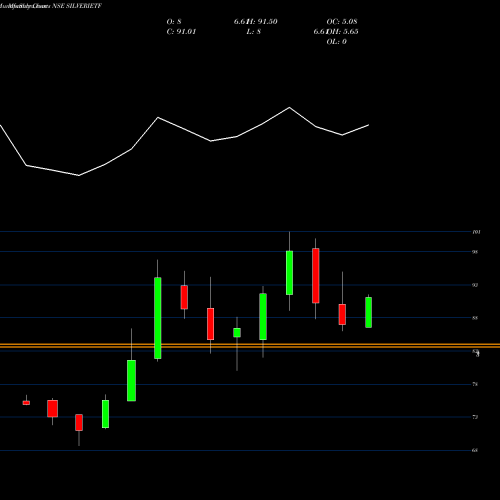Screen dimensions: 500x500
Task: Click the lowest trough of the white line
Action: point(79,175)
